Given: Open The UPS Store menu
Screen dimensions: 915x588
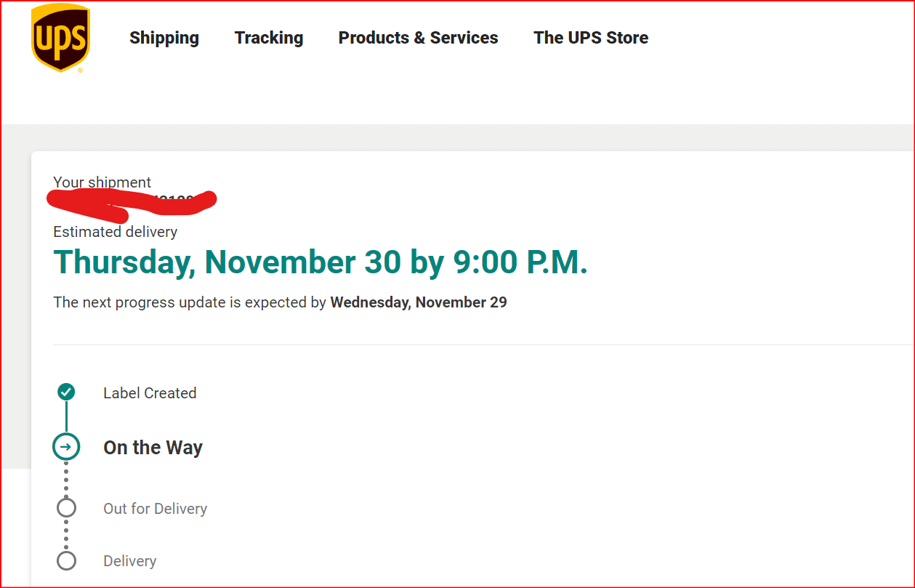Looking at the screenshot, I should pos(591,38).
